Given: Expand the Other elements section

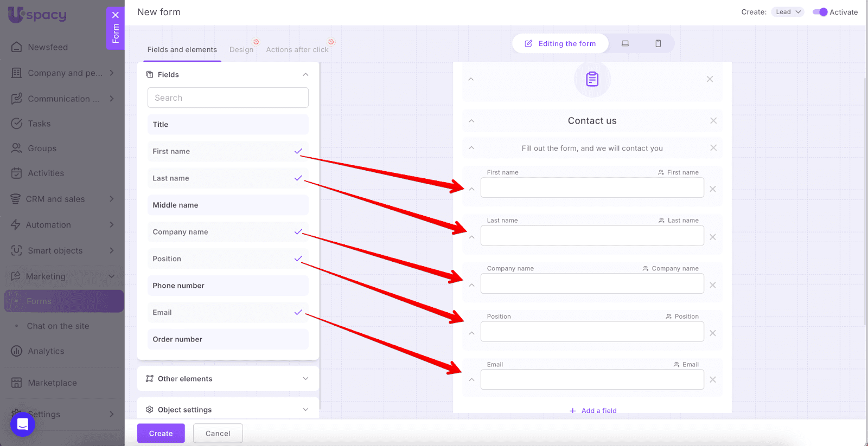Looking at the screenshot, I should (x=305, y=379).
